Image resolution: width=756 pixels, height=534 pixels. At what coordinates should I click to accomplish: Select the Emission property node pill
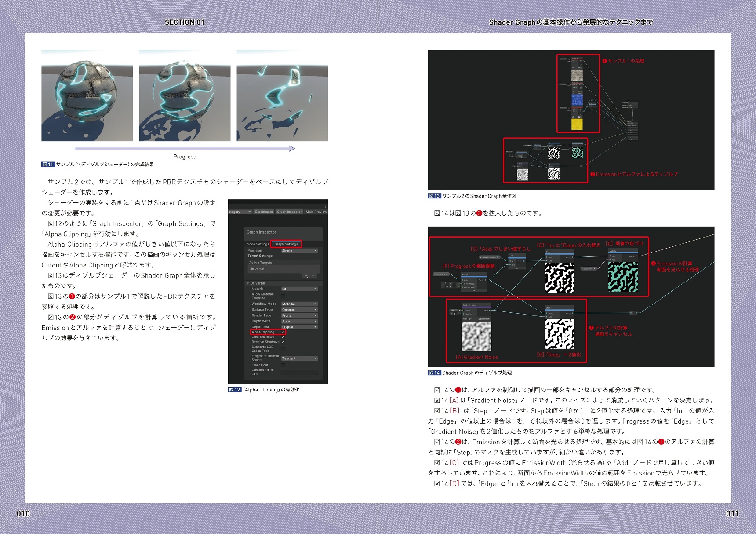[589, 268]
